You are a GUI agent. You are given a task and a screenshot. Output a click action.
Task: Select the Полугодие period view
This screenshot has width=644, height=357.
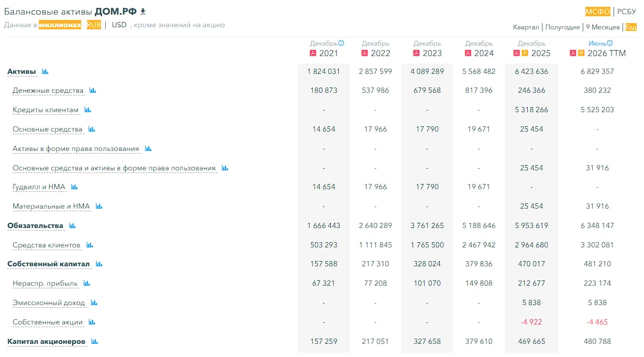(x=563, y=27)
